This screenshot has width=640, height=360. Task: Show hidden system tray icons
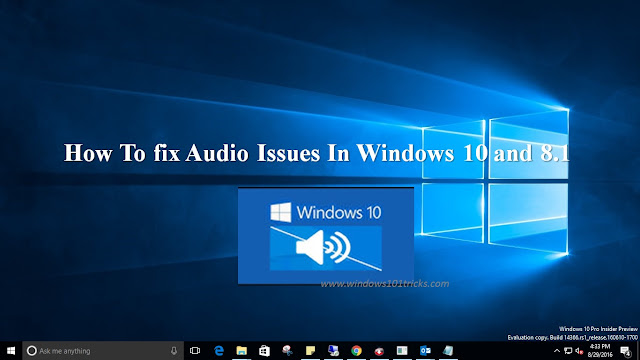557,351
